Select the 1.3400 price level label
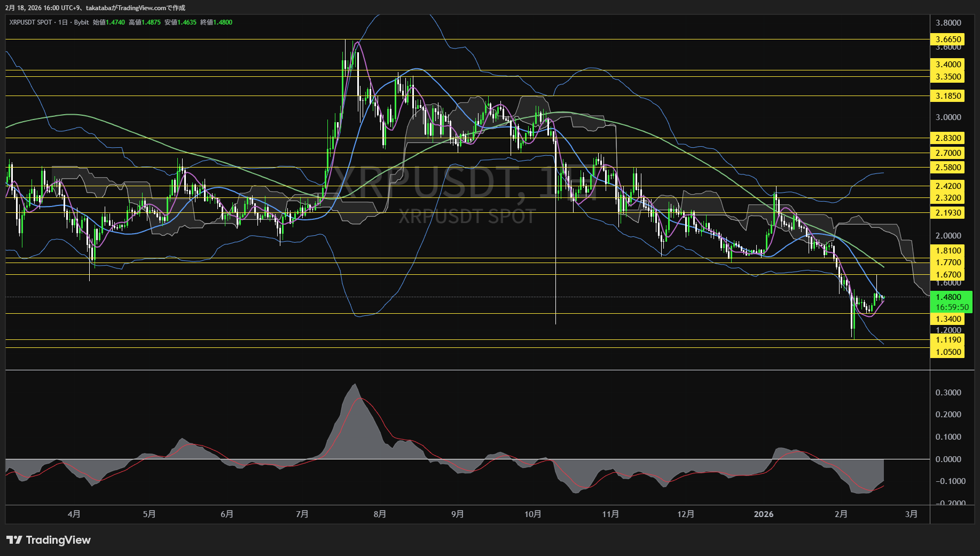Viewport: 980px width, 556px height. (947, 319)
